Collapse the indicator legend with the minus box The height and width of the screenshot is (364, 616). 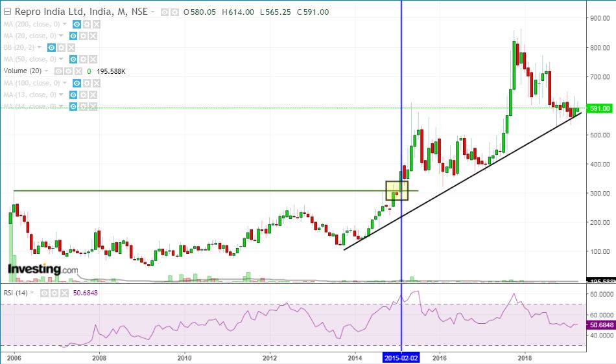(x=7, y=12)
